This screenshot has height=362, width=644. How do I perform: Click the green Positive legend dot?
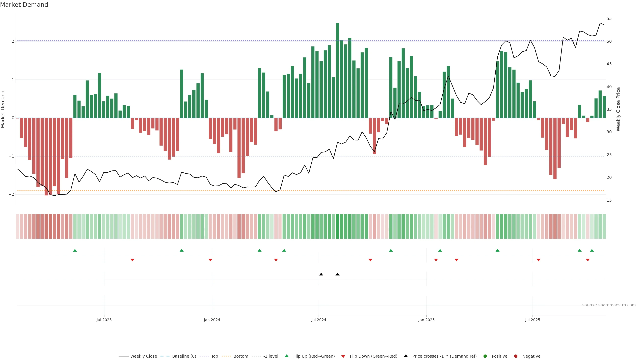[x=485, y=356]
